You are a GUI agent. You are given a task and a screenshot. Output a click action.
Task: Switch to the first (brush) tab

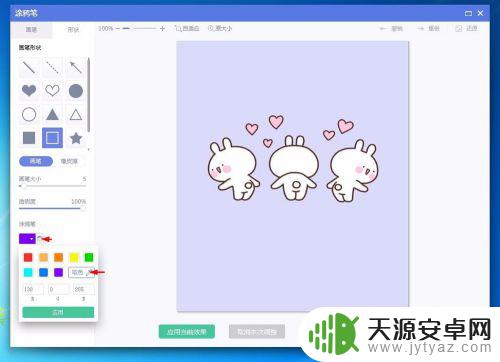pyautogui.click(x=31, y=30)
